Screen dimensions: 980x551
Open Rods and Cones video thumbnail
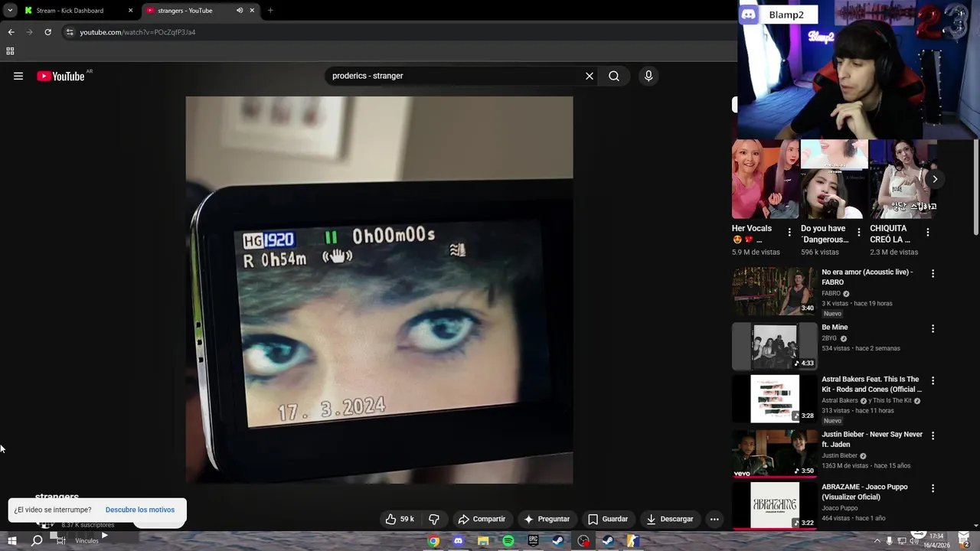(x=774, y=398)
